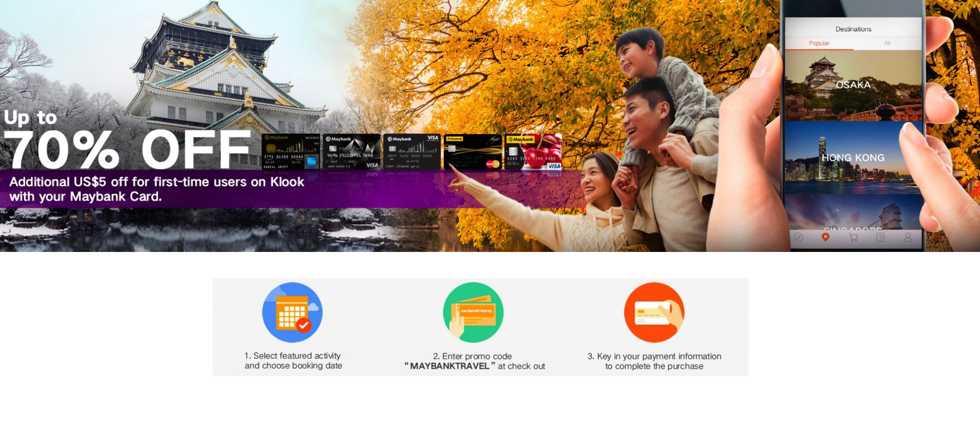This screenshot has height=427, width=980.
Task: Tap the bookings list icon on phone
Action: coord(880,237)
